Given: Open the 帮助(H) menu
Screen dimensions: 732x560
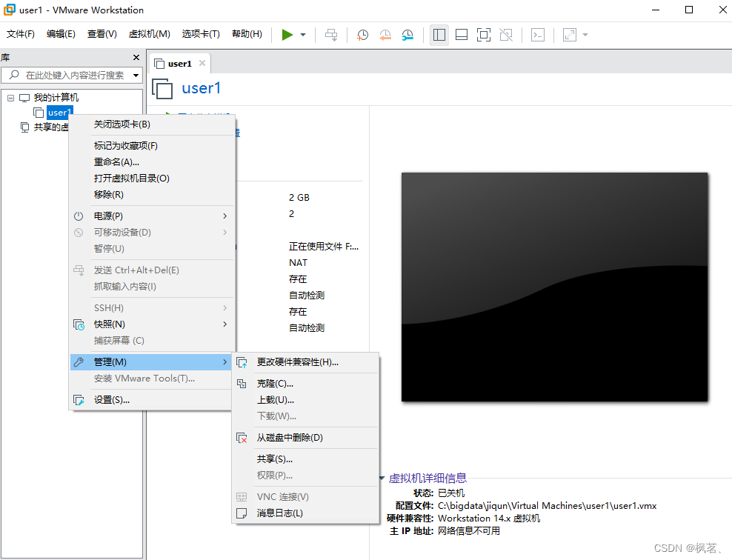Looking at the screenshot, I should [247, 34].
